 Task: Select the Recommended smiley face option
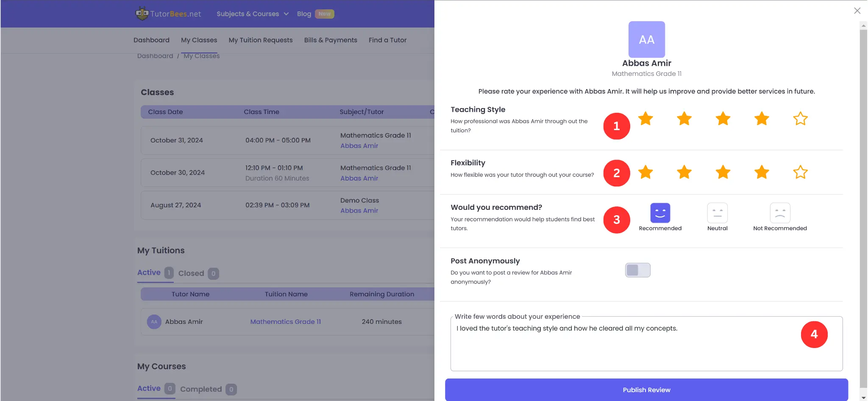pyautogui.click(x=660, y=213)
